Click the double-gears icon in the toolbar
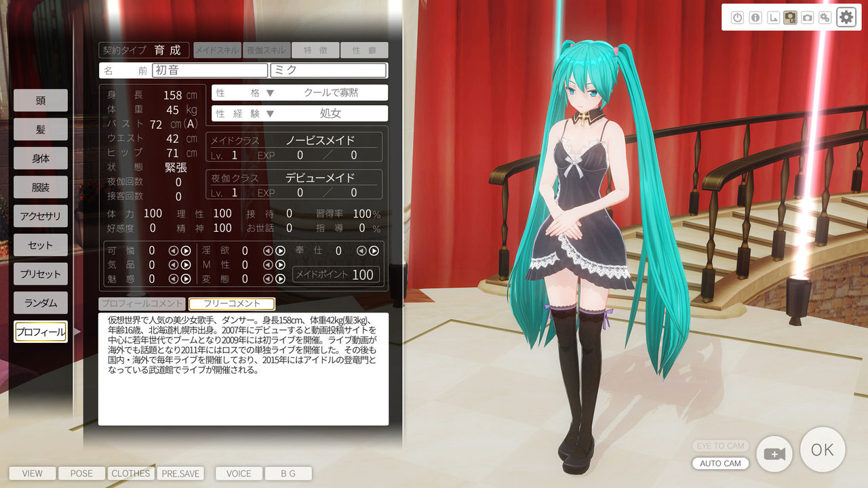Viewport: 868px width, 488px height. click(x=825, y=18)
